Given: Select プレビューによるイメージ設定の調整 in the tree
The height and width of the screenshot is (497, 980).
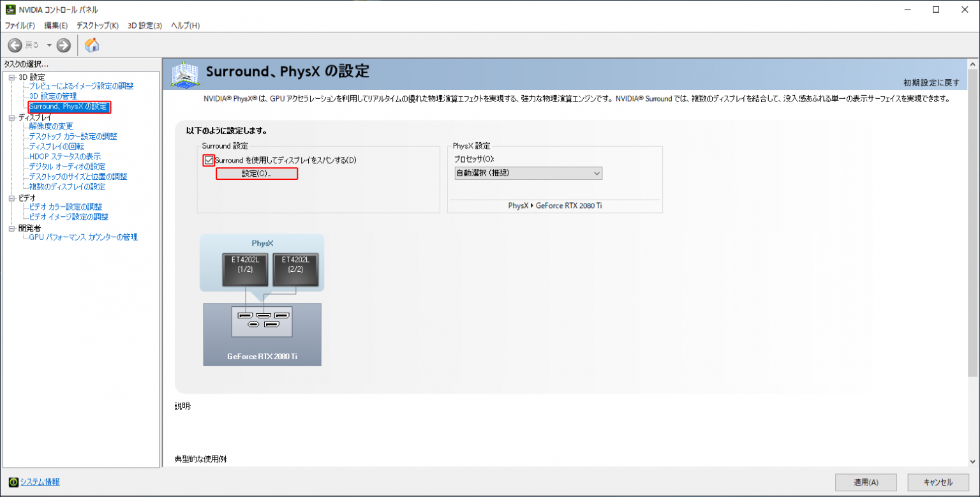Looking at the screenshot, I should coord(81,86).
